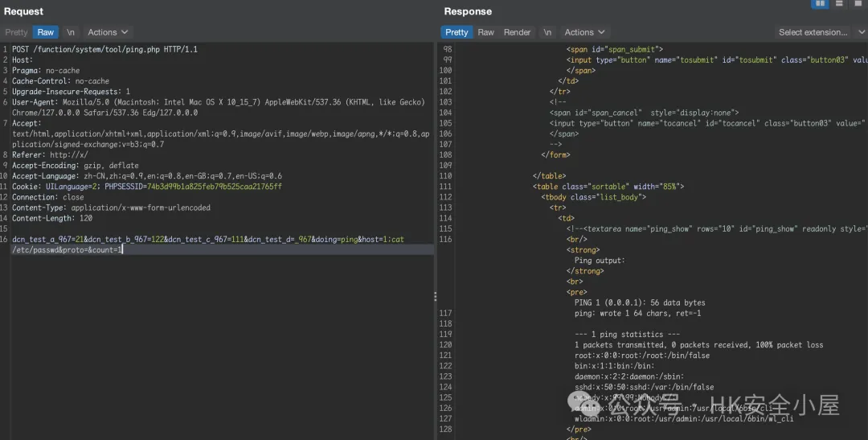Select the Request Pretty view
This screenshot has width=868, height=440.
[17, 32]
